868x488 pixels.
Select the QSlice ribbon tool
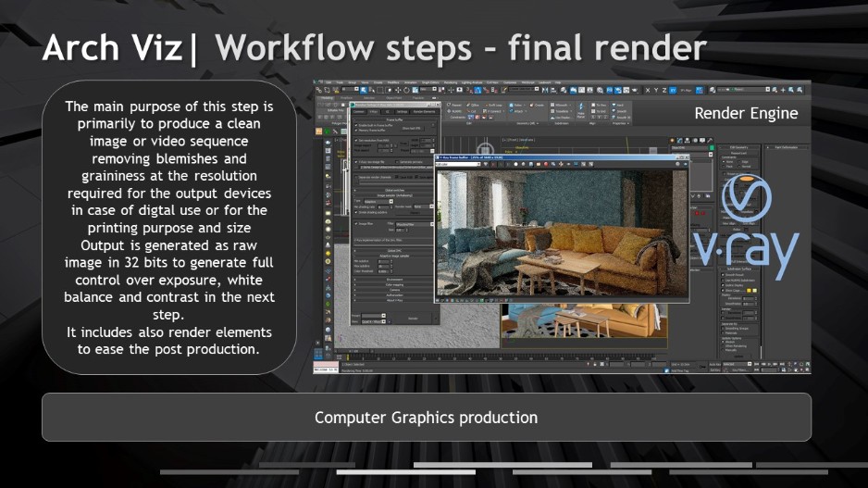pos(473,106)
